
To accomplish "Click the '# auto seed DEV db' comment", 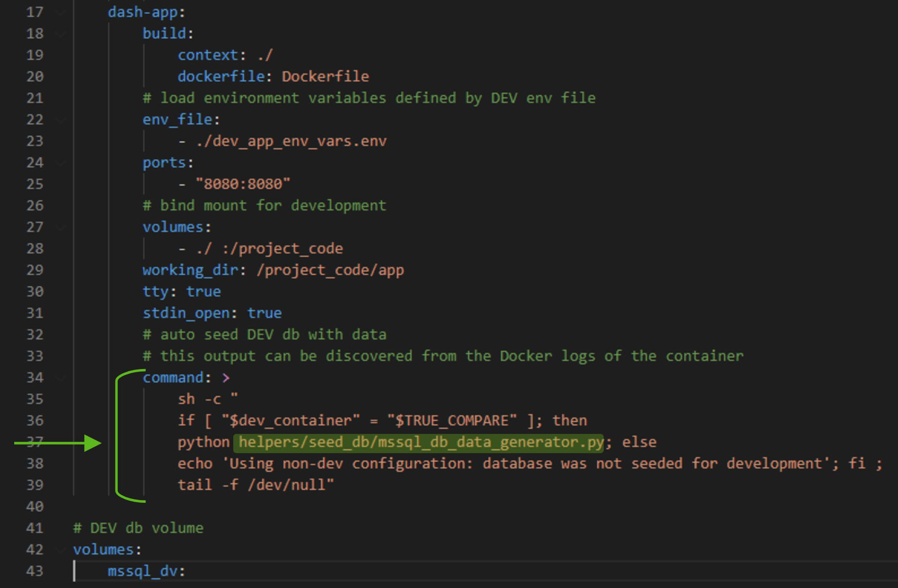I will click(264, 335).
